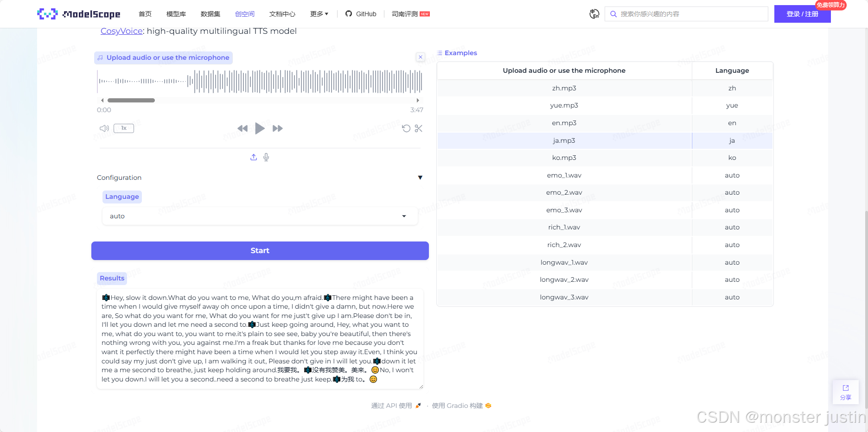Rewind the audio with the skip-back icon
Screen dimensions: 868x432
click(242, 128)
